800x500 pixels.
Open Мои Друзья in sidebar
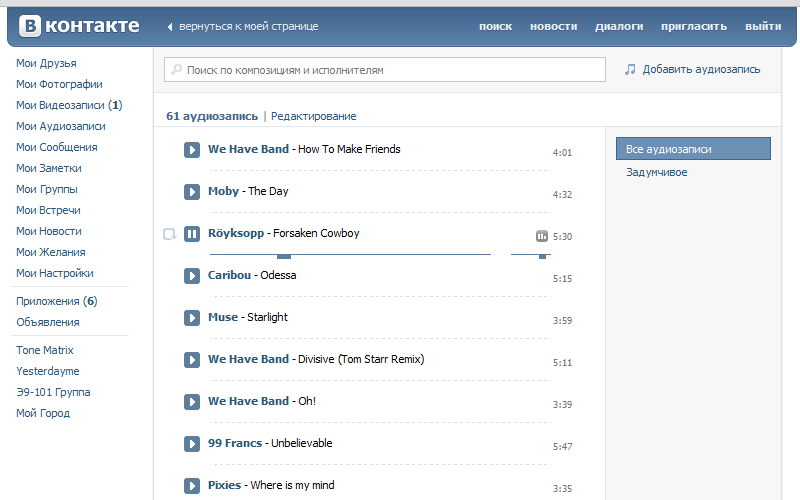[46, 63]
